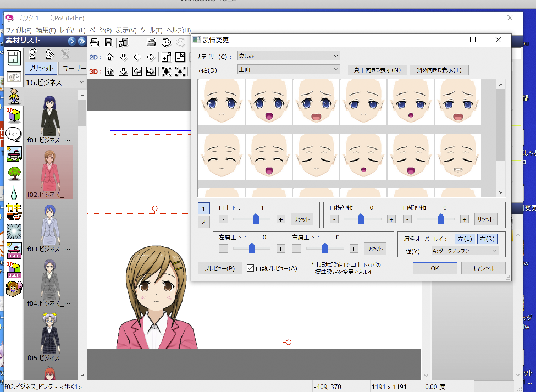Click the OK button

[x=434, y=268]
